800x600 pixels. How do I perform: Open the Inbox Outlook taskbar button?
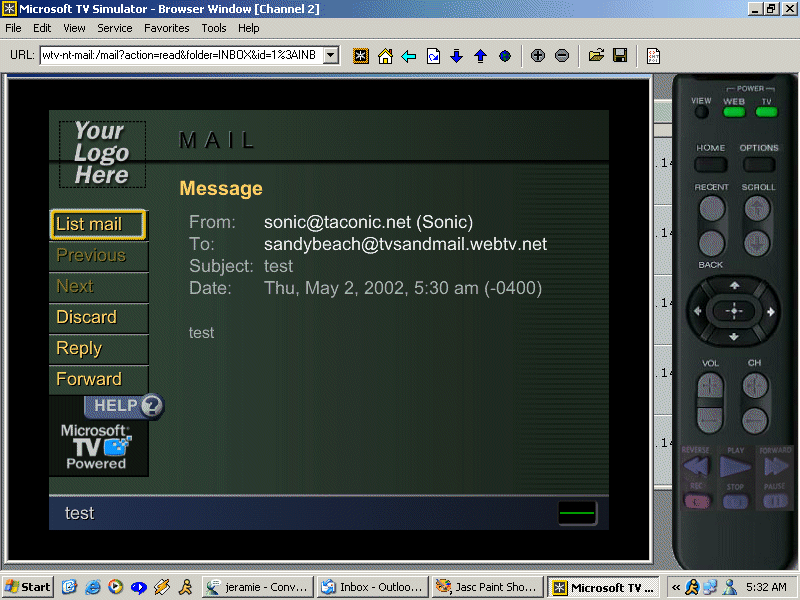coord(371,587)
